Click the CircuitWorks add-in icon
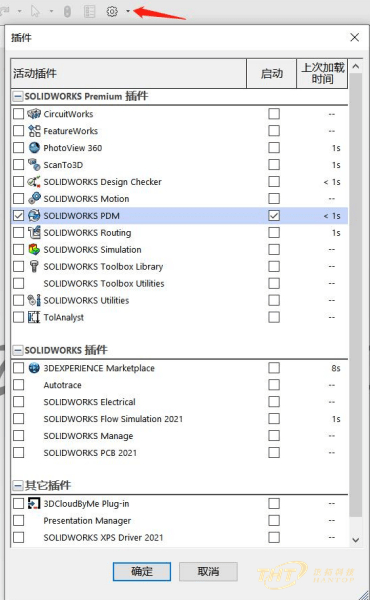This screenshot has width=370, height=600. (x=34, y=114)
